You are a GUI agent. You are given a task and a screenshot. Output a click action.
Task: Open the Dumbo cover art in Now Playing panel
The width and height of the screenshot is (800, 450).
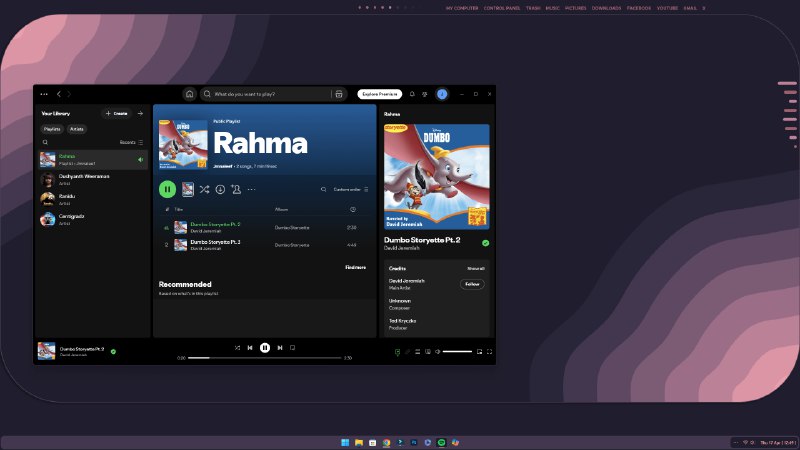click(437, 177)
